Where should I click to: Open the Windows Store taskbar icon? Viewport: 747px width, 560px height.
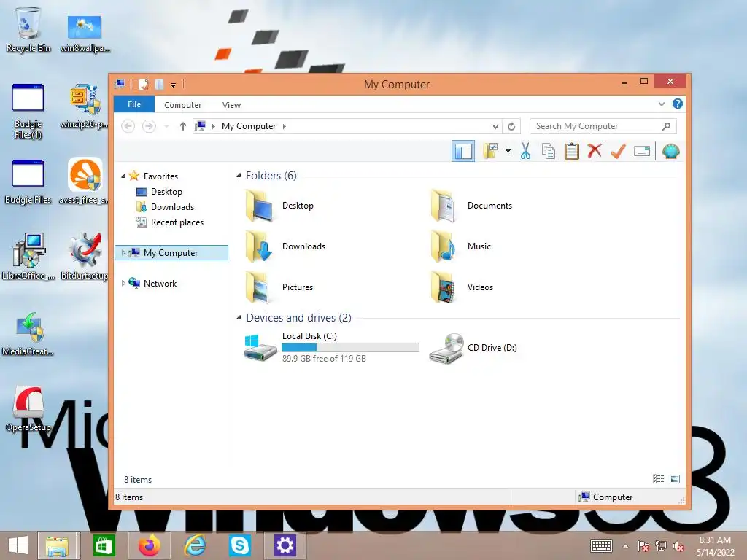point(104,545)
